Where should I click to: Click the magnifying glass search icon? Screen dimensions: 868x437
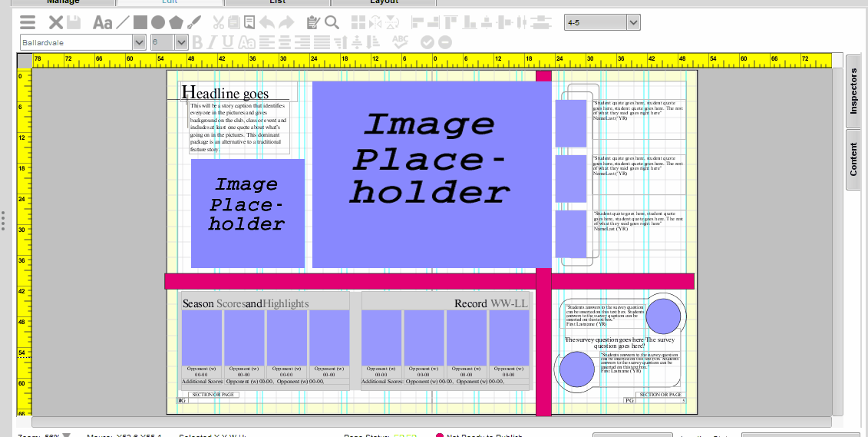pos(332,23)
